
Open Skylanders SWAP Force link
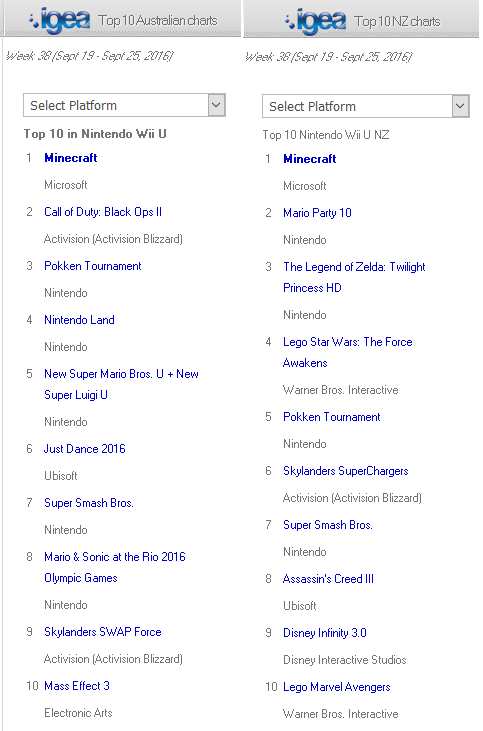point(103,632)
